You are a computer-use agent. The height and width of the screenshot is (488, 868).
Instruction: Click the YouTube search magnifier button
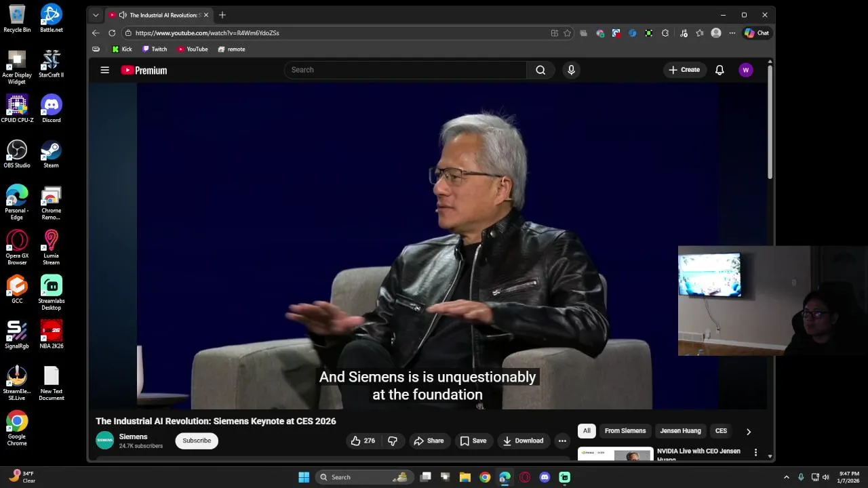click(x=540, y=70)
